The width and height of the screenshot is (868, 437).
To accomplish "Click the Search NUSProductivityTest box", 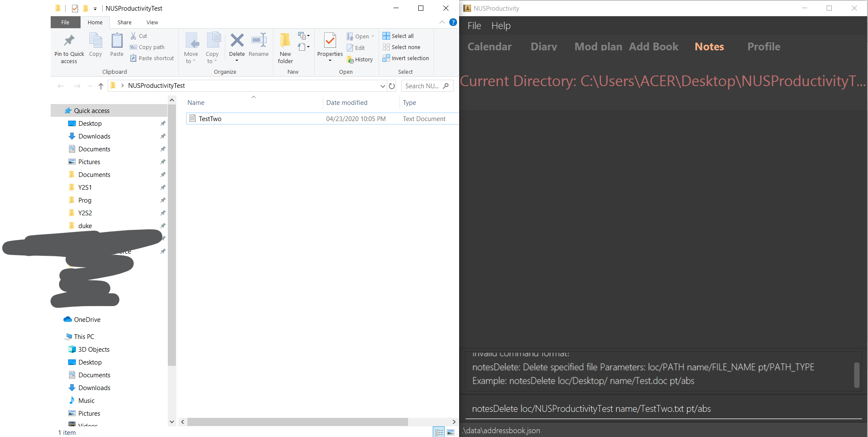I will pos(427,86).
